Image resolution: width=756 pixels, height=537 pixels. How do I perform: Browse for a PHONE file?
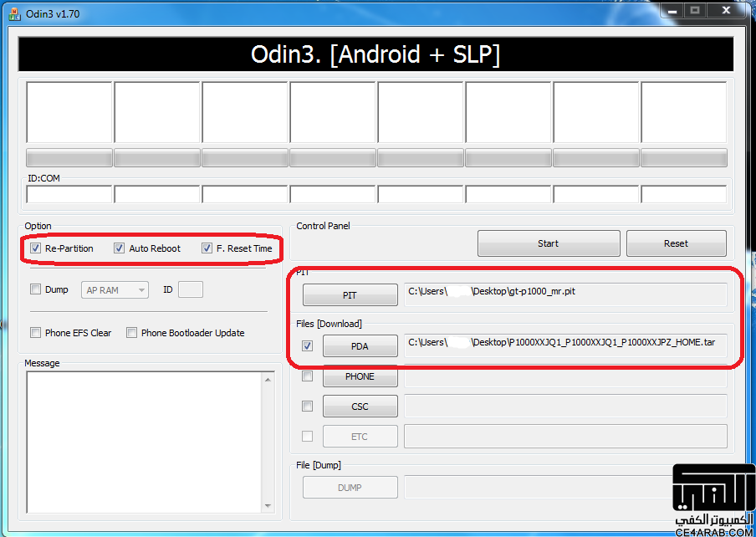pos(360,376)
